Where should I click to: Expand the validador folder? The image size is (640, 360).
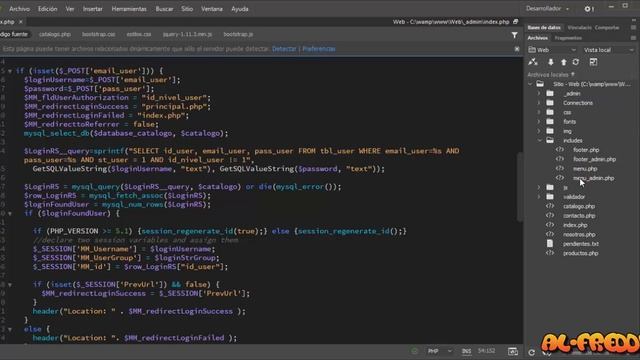(539, 197)
